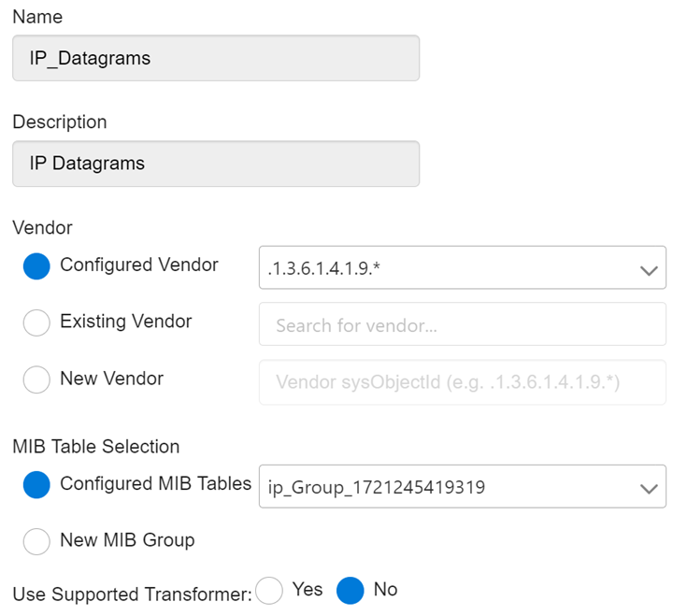Set Use Supported Transformer to Yes
Image resolution: width=673 pixels, height=616 pixels.
coord(269,591)
